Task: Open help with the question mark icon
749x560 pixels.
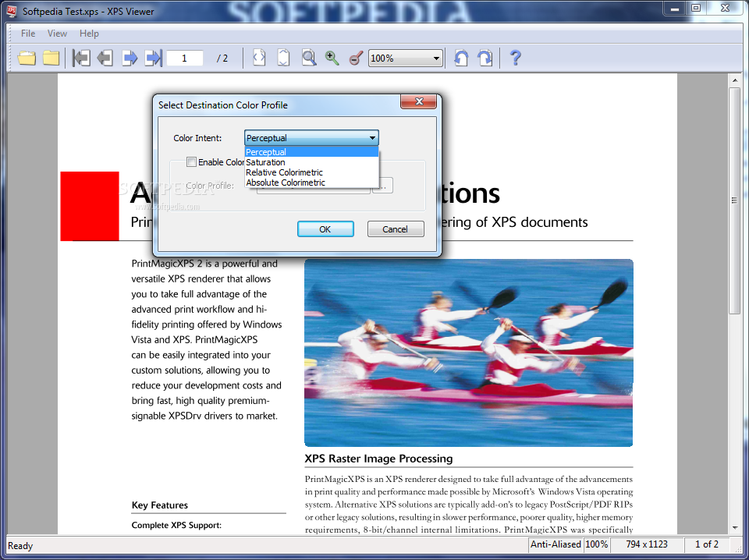Action: click(x=516, y=58)
